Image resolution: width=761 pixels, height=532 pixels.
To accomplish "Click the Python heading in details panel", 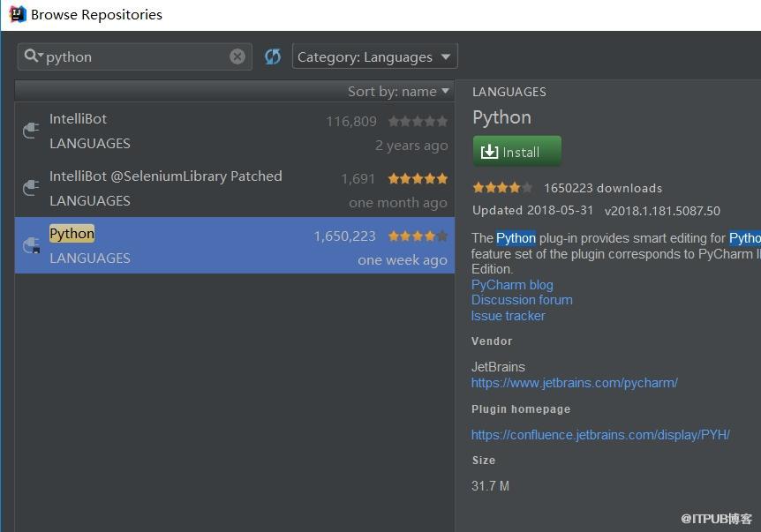I will pyautogui.click(x=501, y=118).
